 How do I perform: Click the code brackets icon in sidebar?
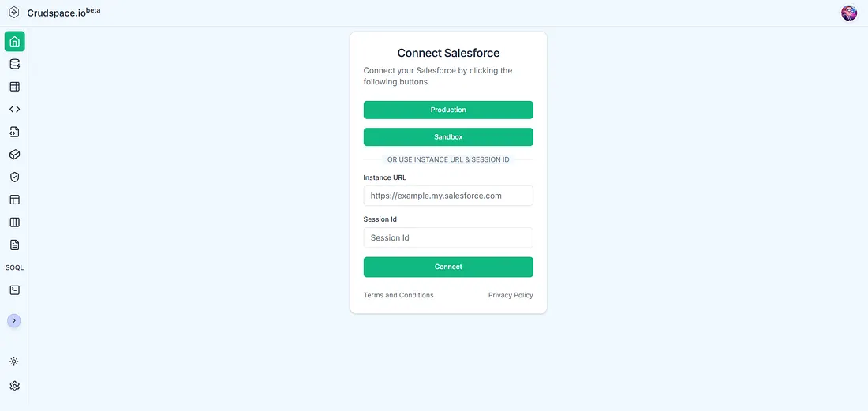[x=14, y=110]
